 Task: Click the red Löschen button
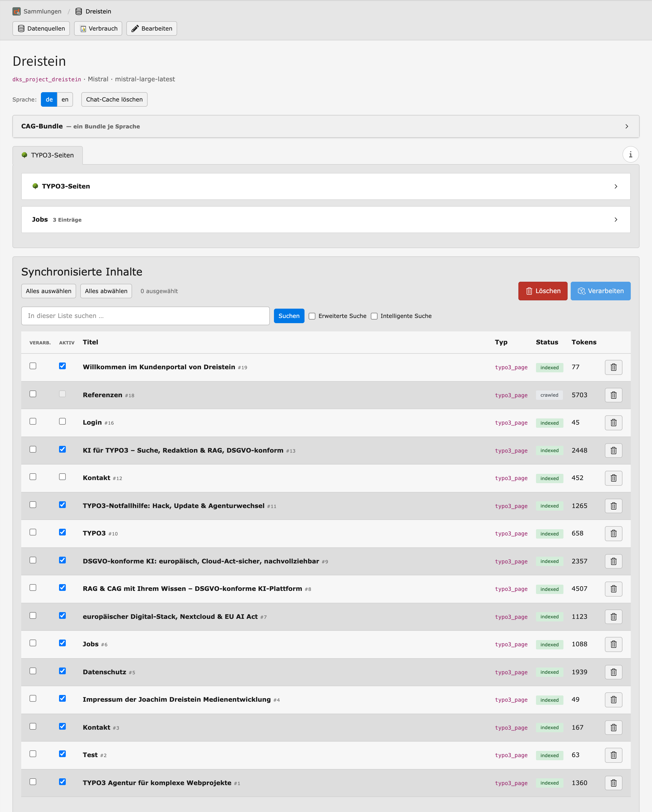[543, 291]
